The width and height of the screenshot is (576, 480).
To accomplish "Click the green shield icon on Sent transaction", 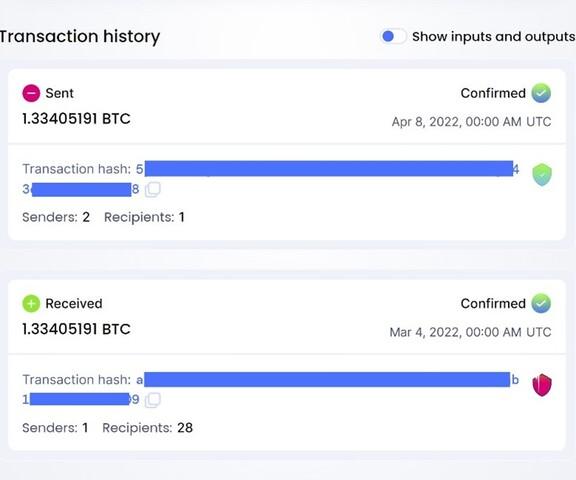I will pyautogui.click(x=542, y=174).
